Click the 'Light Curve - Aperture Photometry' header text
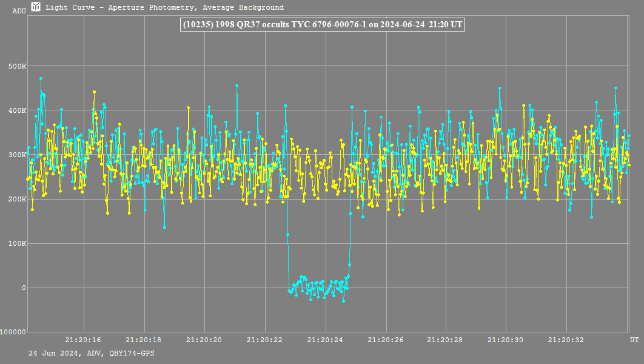Screen dimensions: 644x364 coord(164,8)
